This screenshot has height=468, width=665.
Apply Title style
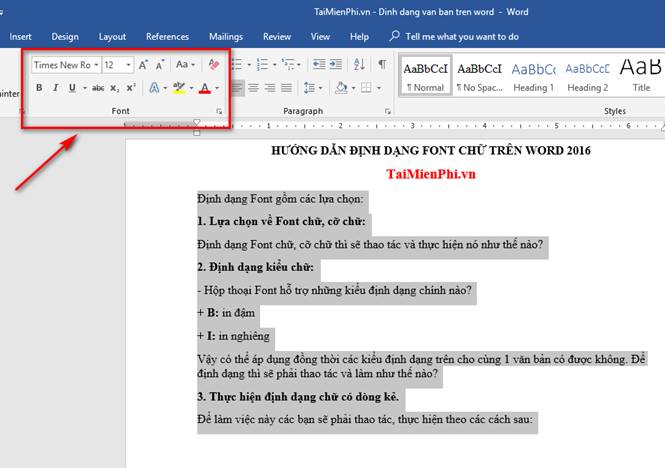pos(641,76)
